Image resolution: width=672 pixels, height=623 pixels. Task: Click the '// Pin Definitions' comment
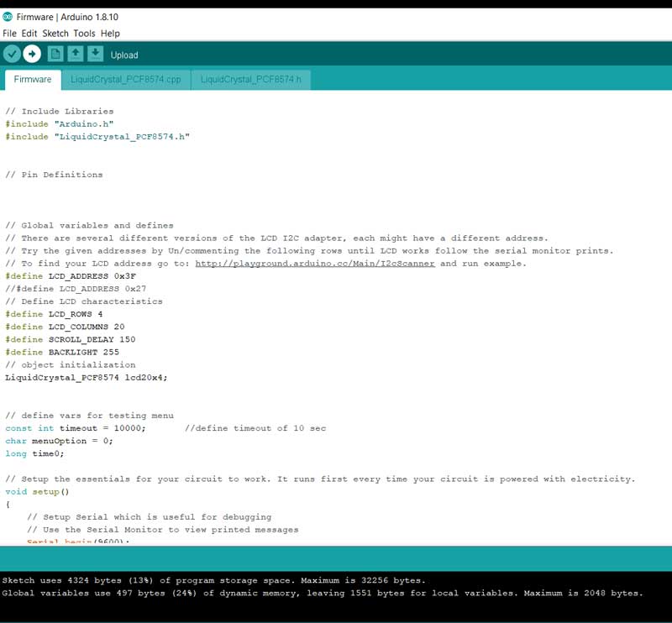[54, 175]
